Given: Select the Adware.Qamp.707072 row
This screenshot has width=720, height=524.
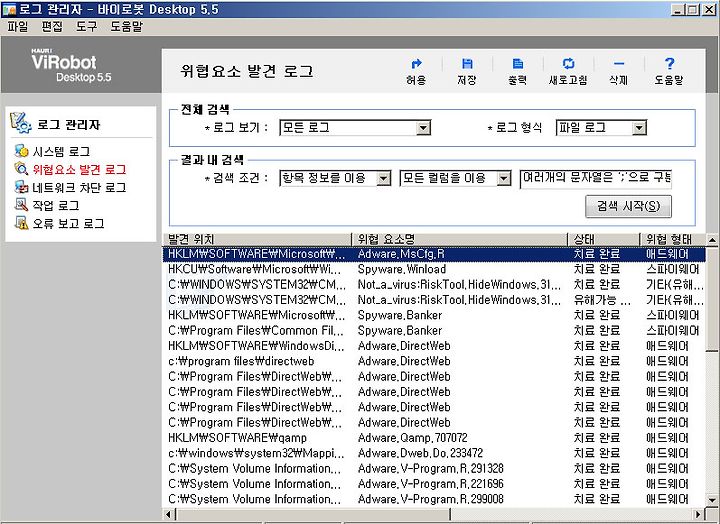Looking at the screenshot, I should pos(434,438).
